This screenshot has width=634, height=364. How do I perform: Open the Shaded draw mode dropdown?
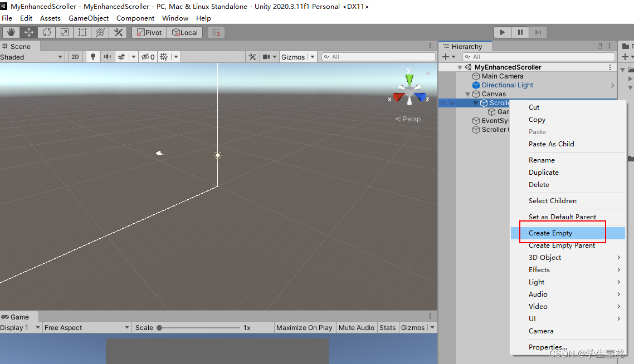[32, 56]
